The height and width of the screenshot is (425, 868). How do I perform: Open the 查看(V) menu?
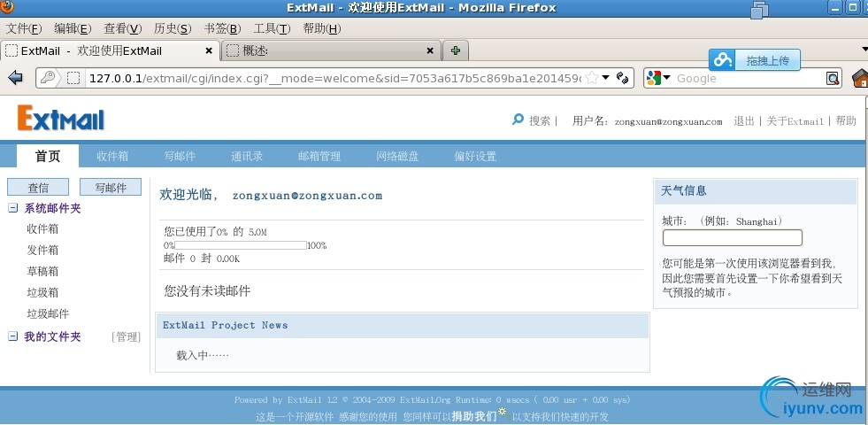122,28
